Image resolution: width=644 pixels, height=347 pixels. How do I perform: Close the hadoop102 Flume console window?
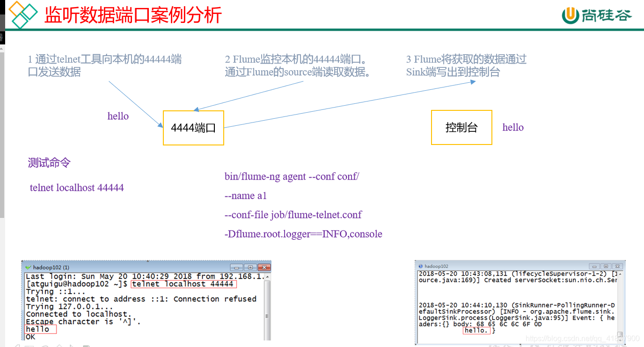coord(617,266)
